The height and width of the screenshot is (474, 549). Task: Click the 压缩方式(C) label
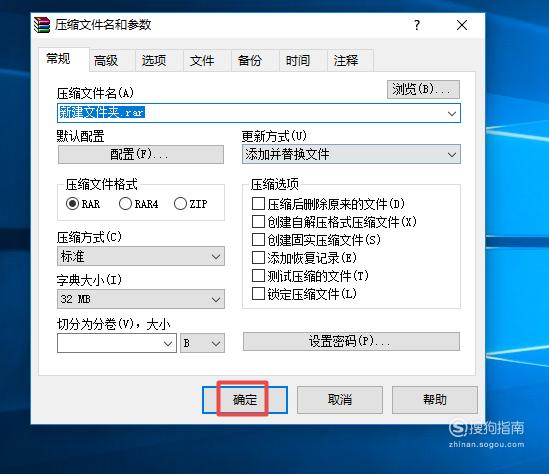(89, 237)
